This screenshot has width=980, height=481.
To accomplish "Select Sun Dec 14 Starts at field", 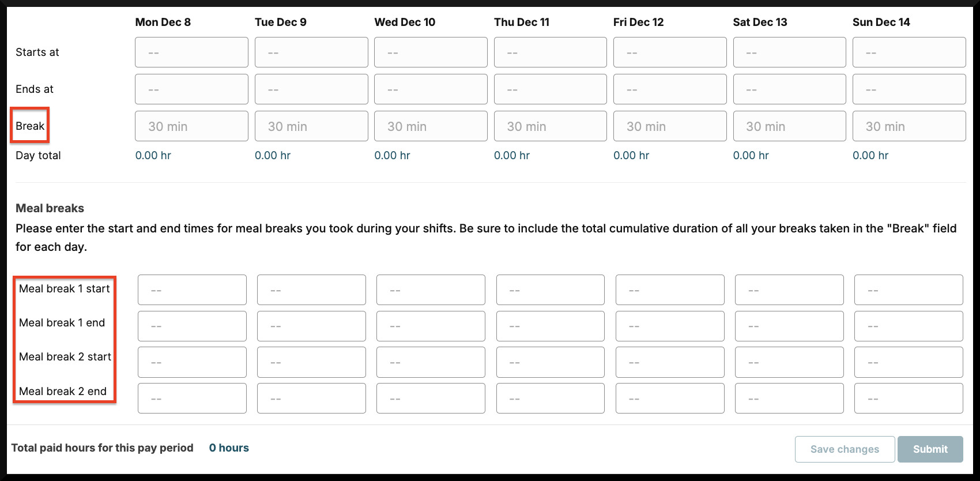I will tap(909, 52).
